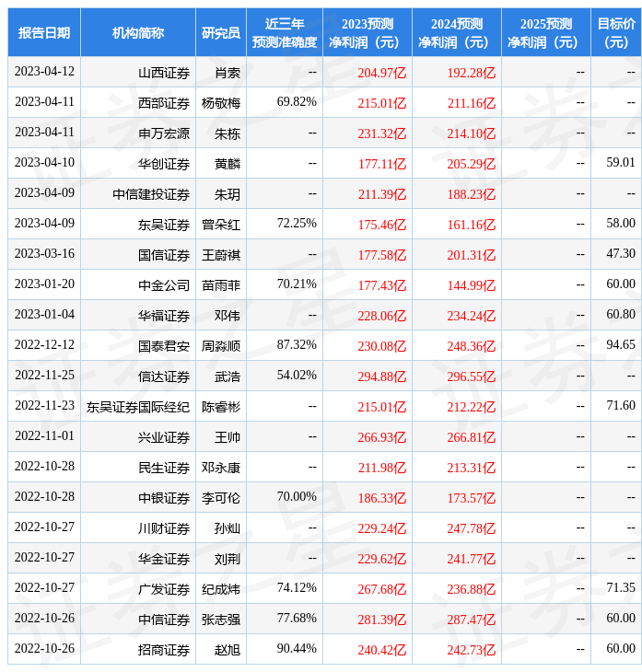Viewport: 642px width, 672px height.
Task: Click the 报告日期 column header
Action: 44,33
